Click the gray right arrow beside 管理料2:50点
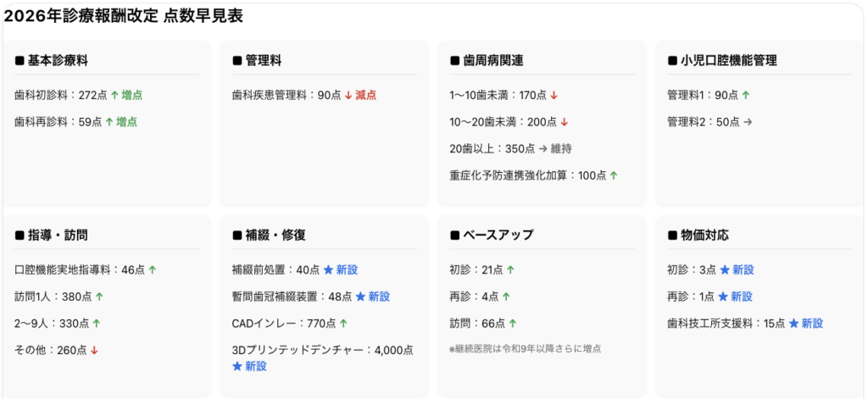This screenshot has height=399, width=868. pyautogui.click(x=748, y=122)
